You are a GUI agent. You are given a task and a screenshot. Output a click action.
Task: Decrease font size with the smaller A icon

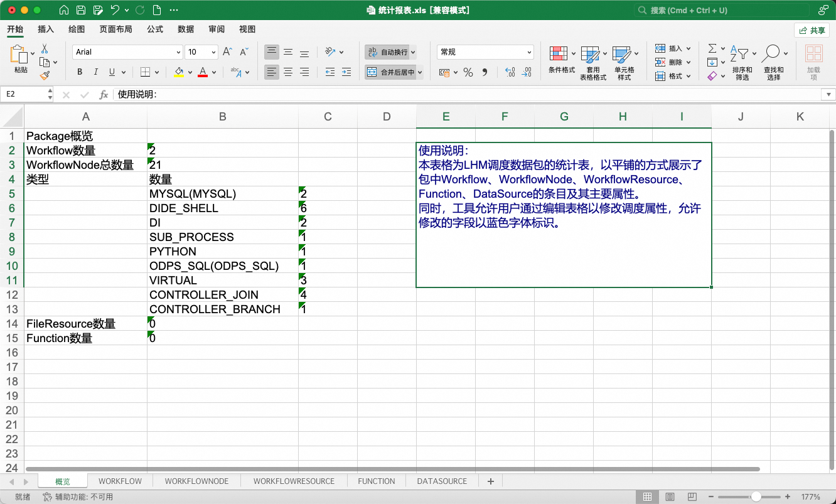(244, 52)
